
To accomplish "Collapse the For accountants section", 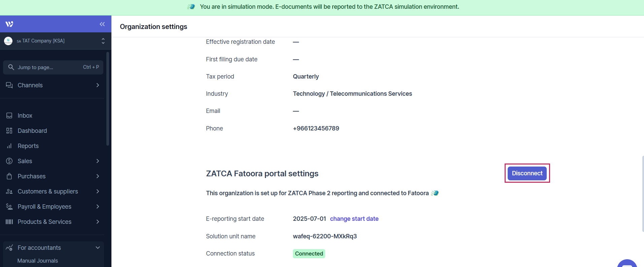I will click(98, 248).
